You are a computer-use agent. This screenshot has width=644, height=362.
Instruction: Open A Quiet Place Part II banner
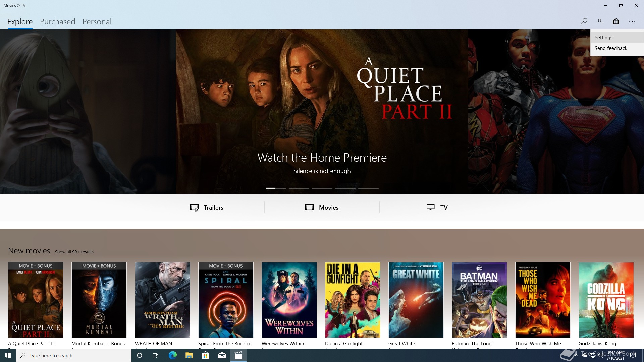coord(322,112)
